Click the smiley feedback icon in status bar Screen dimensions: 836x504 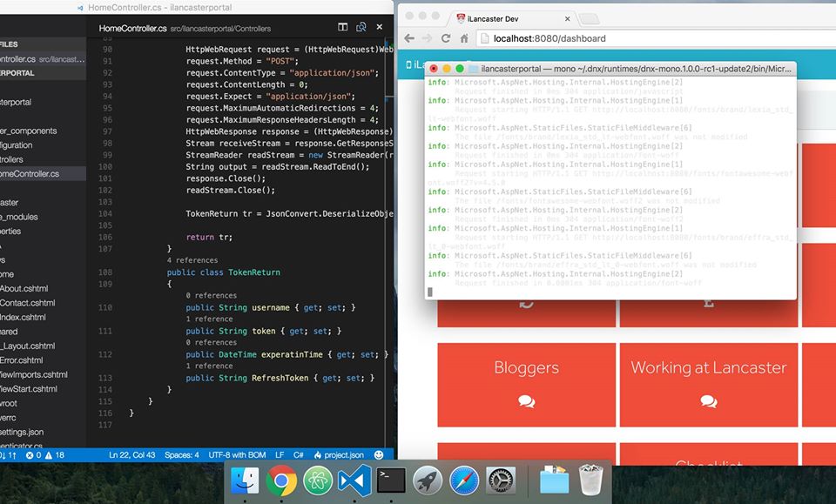(379, 454)
